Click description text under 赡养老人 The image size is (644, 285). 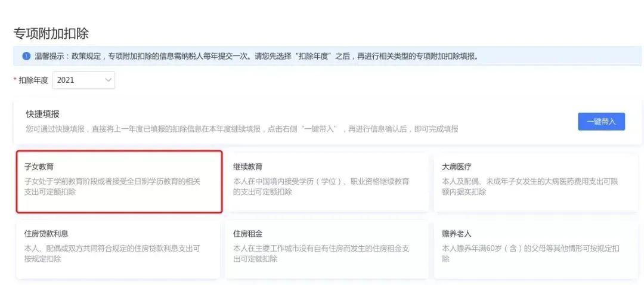[531, 253]
